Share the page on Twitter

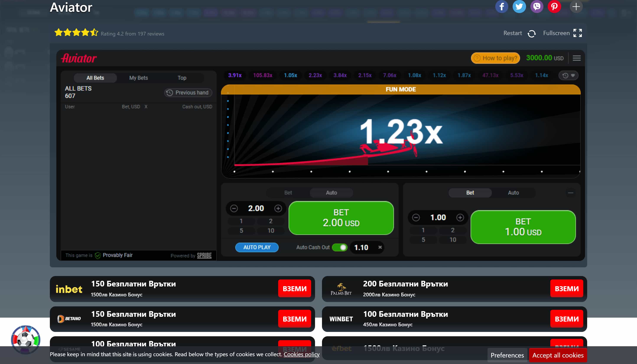tap(519, 6)
